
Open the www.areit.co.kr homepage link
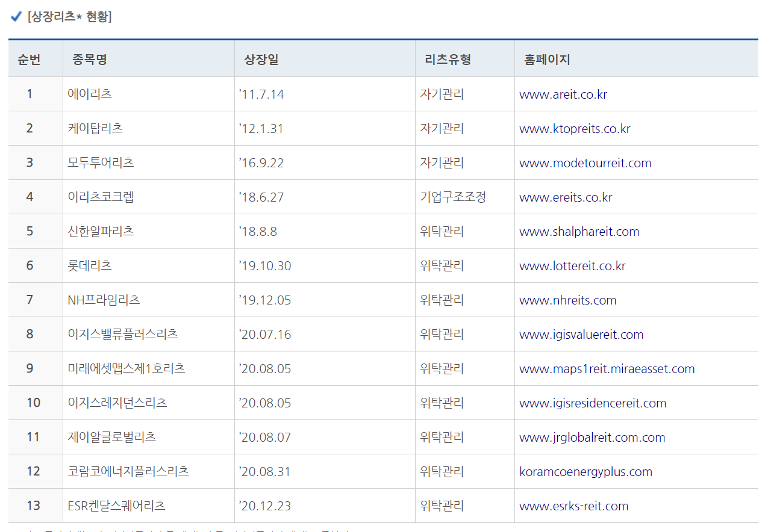coord(563,94)
